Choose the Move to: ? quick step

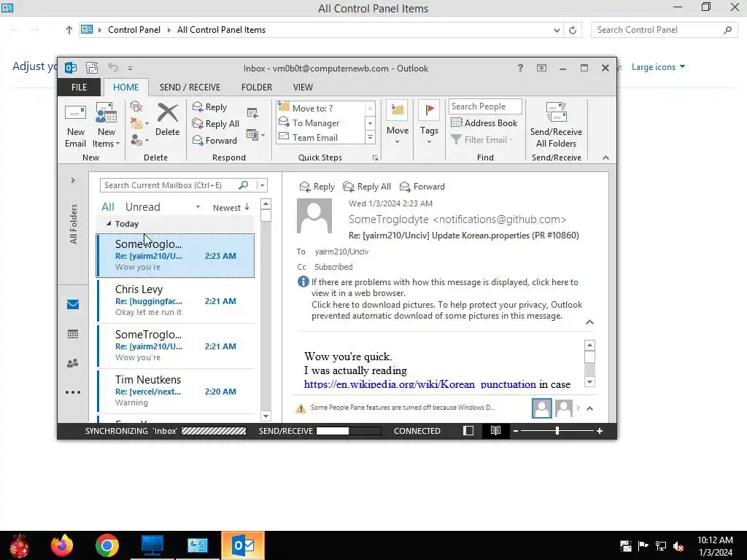(x=321, y=108)
